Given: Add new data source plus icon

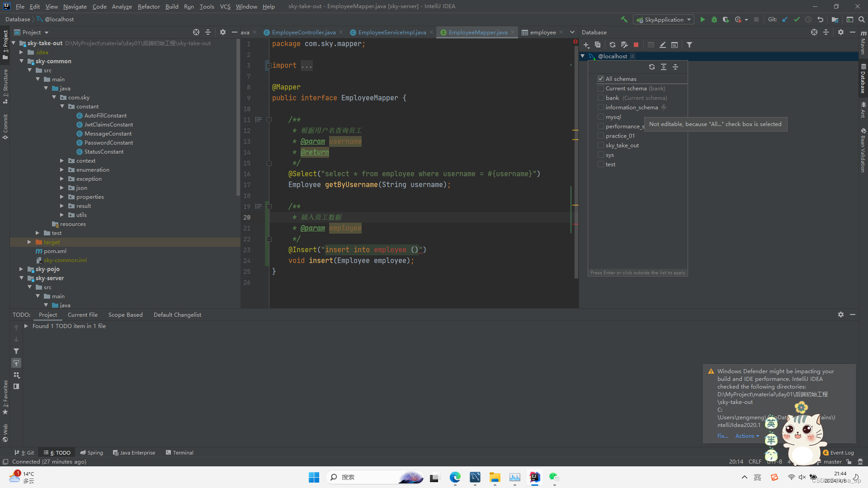Looking at the screenshot, I should click(x=586, y=45).
